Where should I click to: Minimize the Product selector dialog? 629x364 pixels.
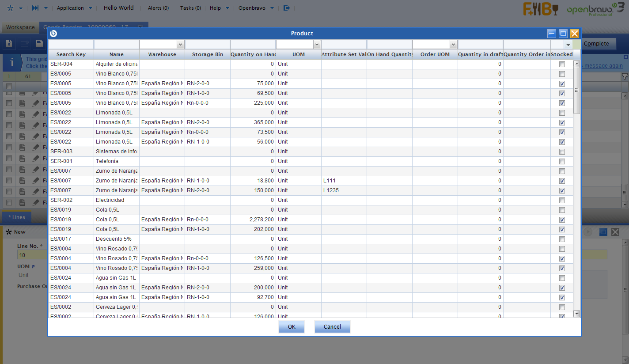tap(551, 34)
